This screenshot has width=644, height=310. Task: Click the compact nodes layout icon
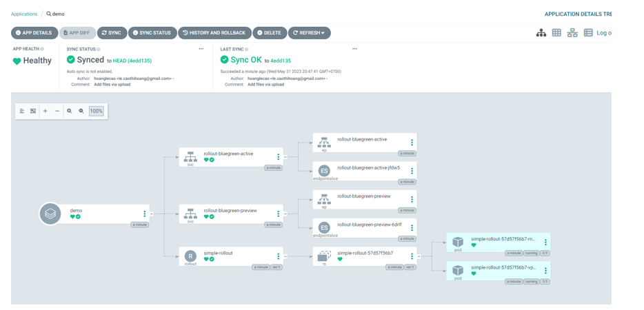tap(22, 111)
